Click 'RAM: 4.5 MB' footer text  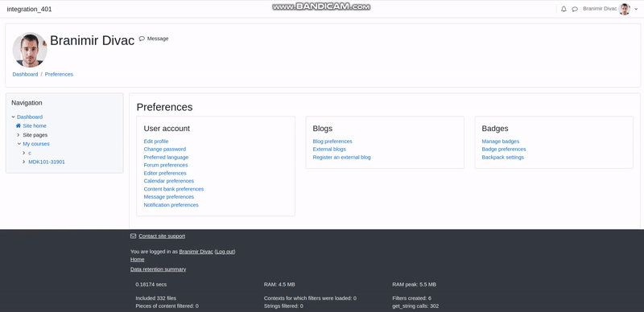pos(279,285)
